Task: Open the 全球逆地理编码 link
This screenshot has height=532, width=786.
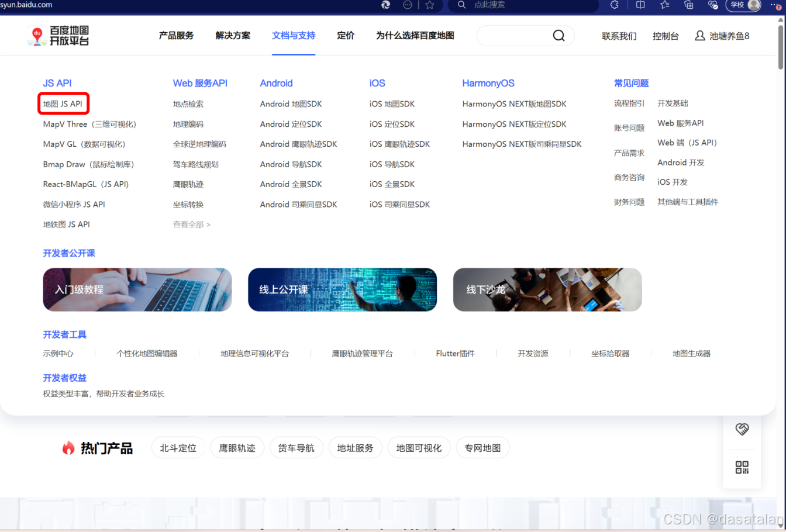Action: click(x=199, y=144)
